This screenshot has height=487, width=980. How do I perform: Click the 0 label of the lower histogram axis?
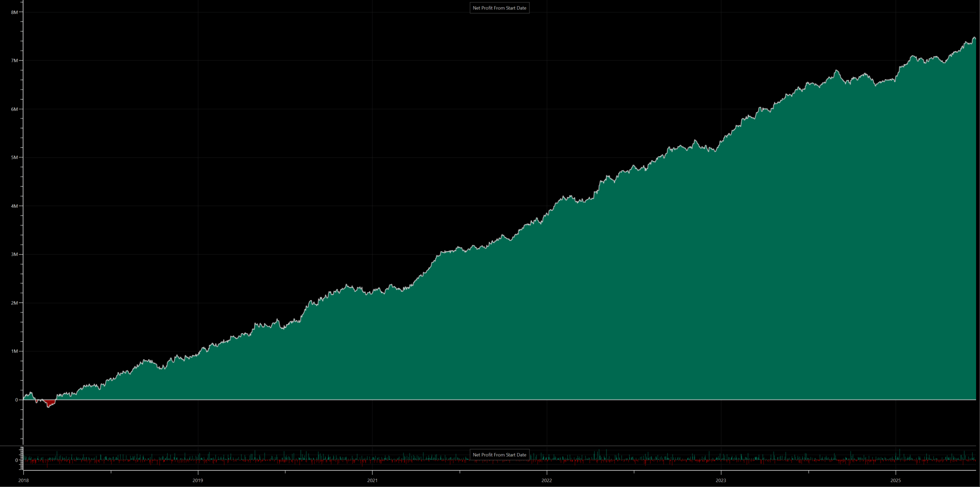[x=16, y=460]
